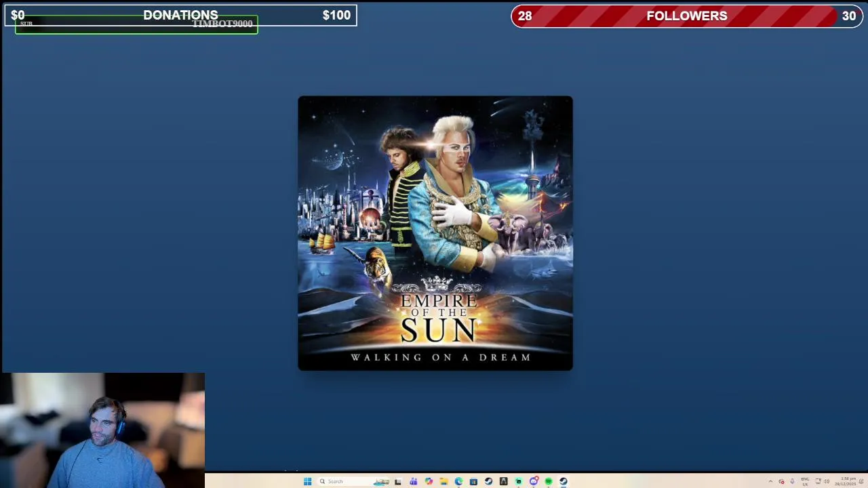Open File Explorer from the taskbar
Viewport: 868px width, 488px height.
[x=443, y=481]
